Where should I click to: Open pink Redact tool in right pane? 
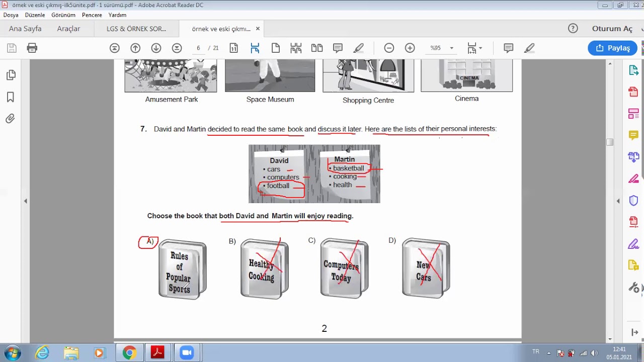pyautogui.click(x=633, y=178)
